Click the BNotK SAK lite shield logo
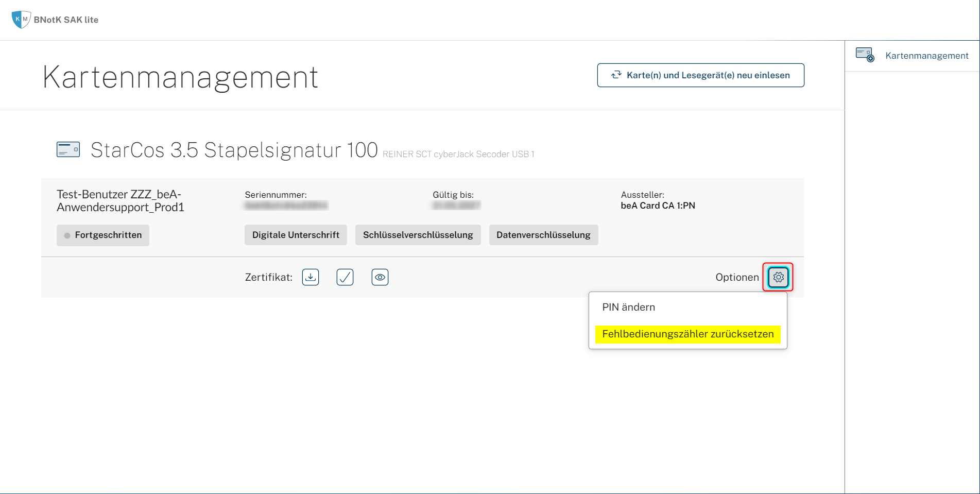 click(21, 20)
